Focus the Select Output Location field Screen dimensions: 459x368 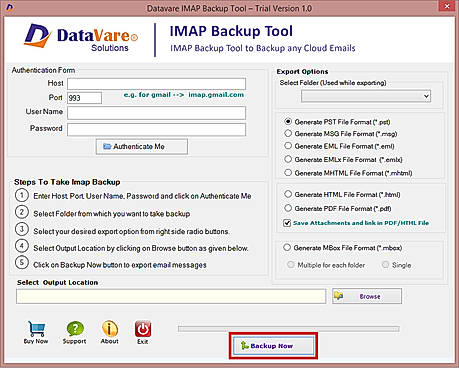click(171, 296)
